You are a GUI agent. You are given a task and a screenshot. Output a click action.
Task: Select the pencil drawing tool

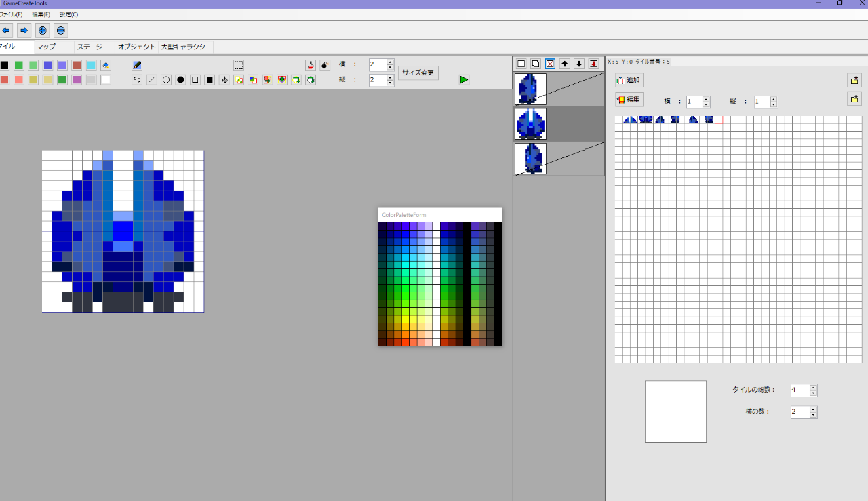pyautogui.click(x=137, y=65)
